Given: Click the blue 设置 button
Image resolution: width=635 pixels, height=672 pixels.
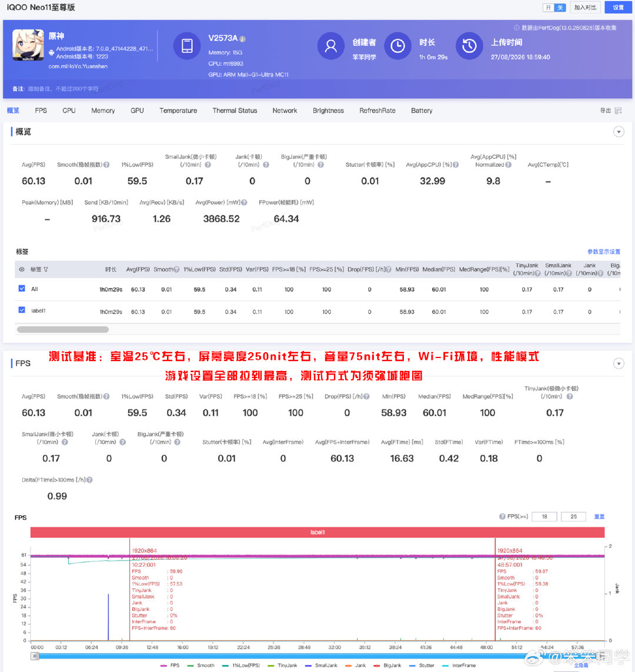Looking at the screenshot, I should tap(618, 8).
